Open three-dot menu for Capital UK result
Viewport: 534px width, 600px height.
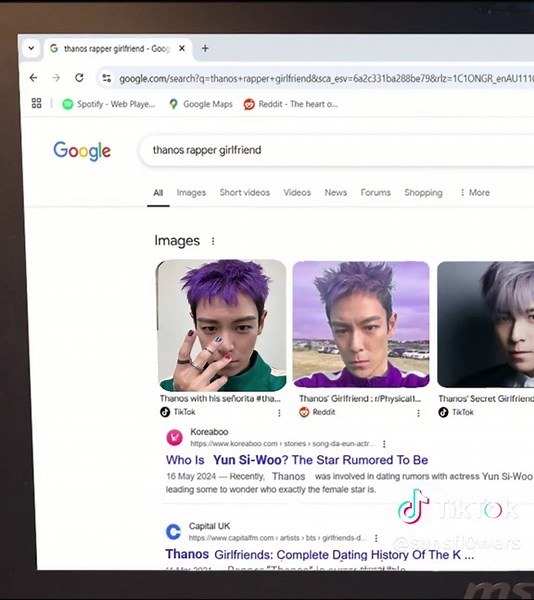(x=376, y=538)
